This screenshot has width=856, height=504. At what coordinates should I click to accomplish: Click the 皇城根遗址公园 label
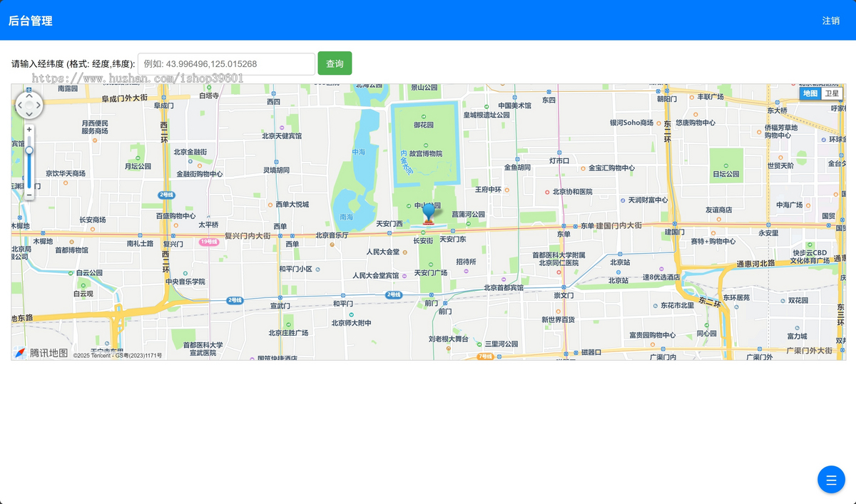(x=486, y=115)
